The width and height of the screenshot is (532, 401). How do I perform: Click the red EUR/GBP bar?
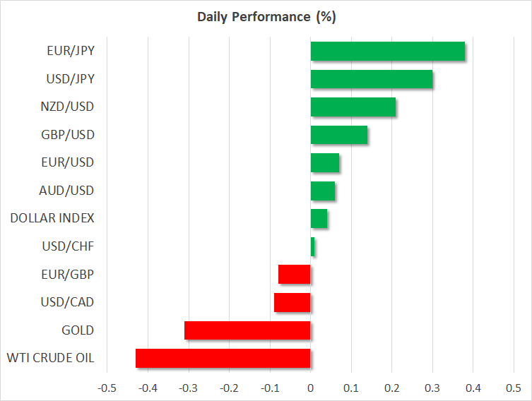click(x=295, y=275)
